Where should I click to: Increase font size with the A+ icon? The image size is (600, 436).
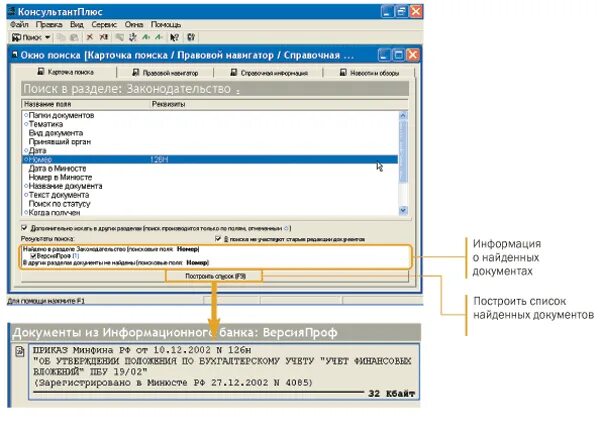(146, 37)
